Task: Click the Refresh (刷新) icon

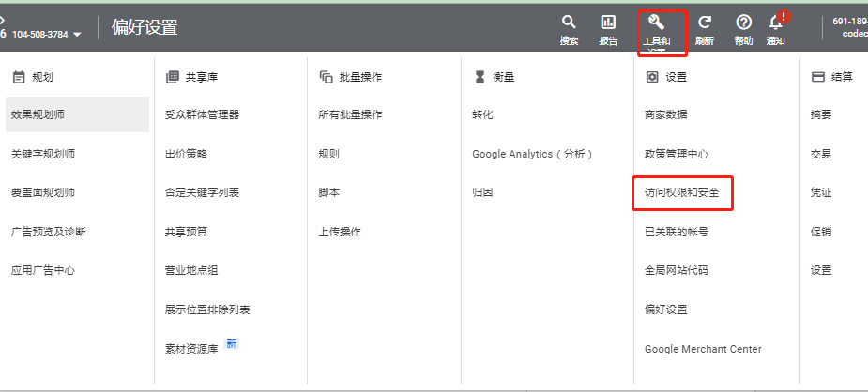Action: pos(705,23)
